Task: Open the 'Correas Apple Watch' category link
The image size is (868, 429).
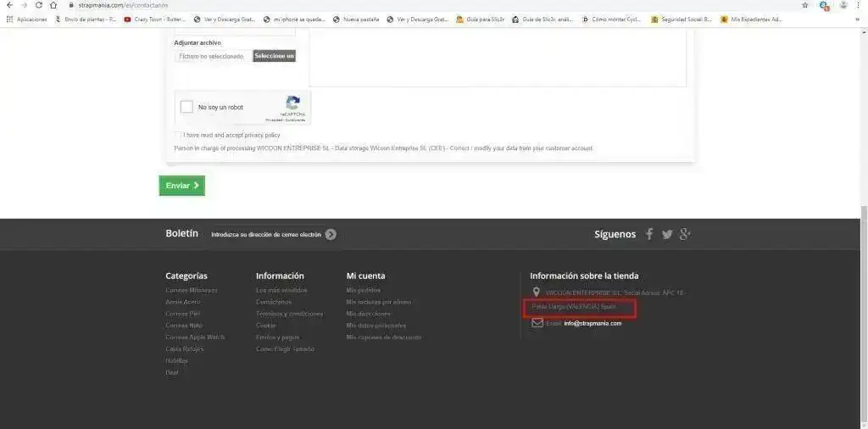Action: [x=195, y=337]
